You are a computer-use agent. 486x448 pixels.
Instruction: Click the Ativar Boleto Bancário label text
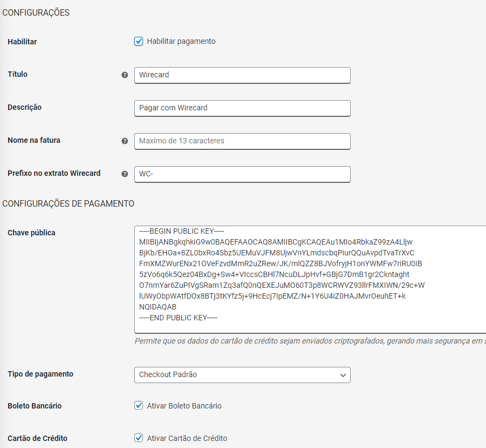[184, 406]
